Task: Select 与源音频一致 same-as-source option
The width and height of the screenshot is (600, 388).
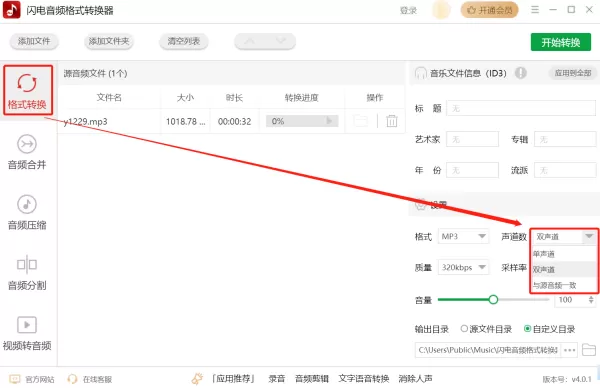Action: point(564,285)
